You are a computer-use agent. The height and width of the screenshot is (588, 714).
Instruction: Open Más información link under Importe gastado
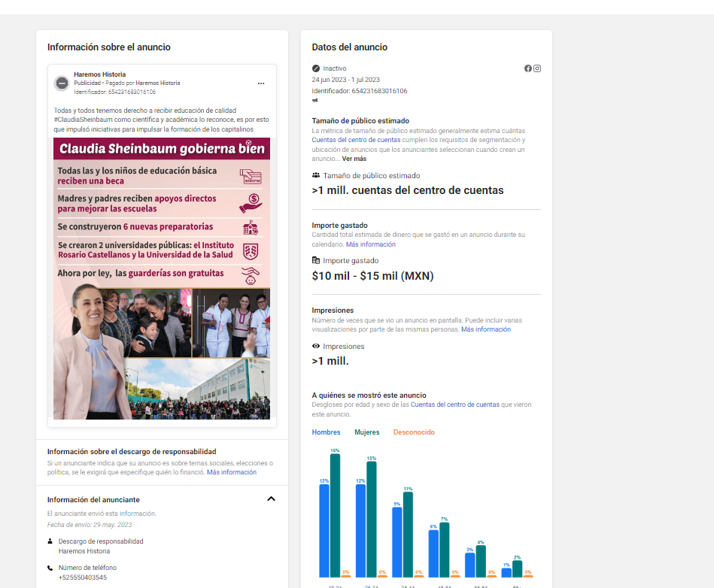pyautogui.click(x=370, y=244)
